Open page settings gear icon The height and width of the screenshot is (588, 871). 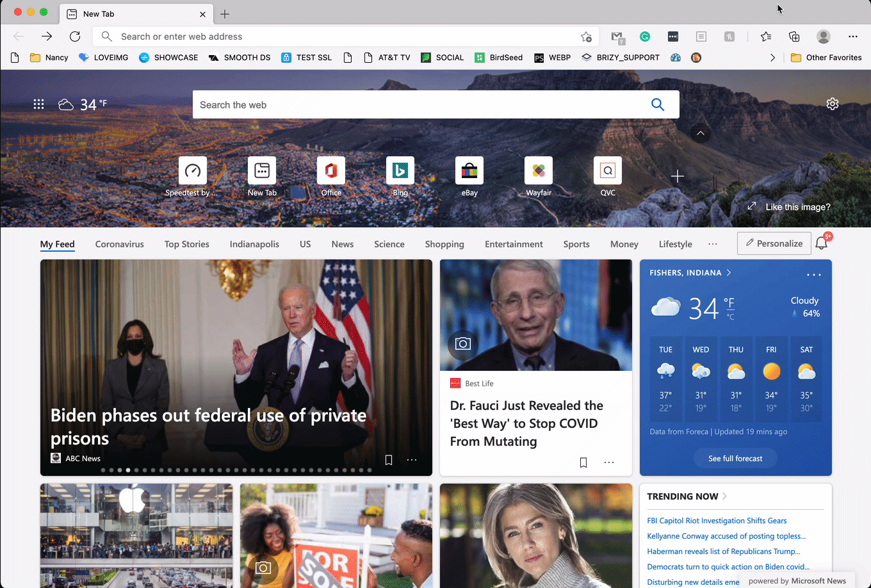(x=832, y=104)
